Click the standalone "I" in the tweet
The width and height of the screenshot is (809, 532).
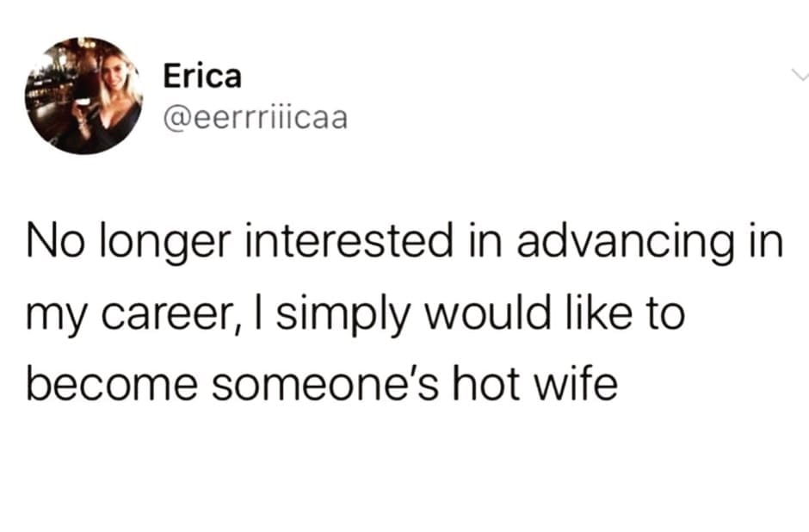pyautogui.click(x=258, y=314)
